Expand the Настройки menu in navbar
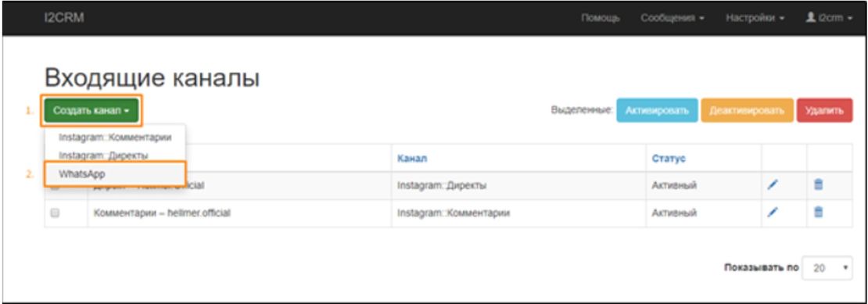The image size is (868, 304). 755,18
